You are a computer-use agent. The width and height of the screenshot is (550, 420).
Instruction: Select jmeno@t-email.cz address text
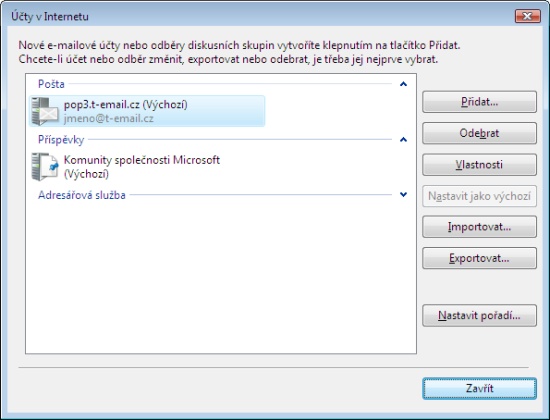(x=109, y=118)
